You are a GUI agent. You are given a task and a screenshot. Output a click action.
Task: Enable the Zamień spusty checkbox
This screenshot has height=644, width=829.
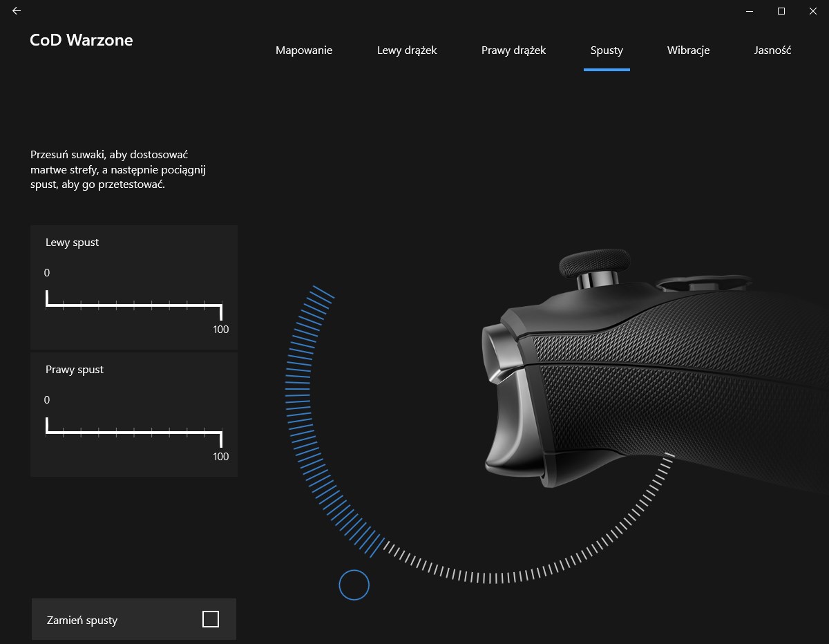click(211, 619)
